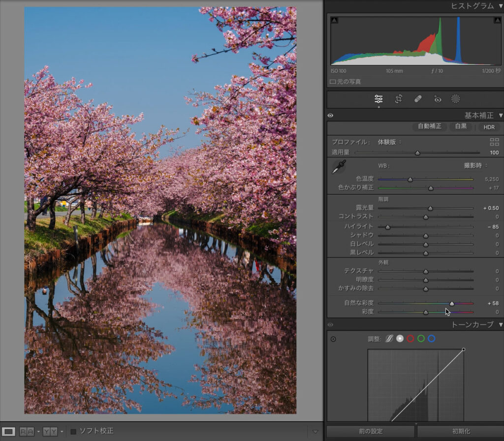The width and height of the screenshot is (504, 441).
Task: Toggle the 元の写真 checkbox under histogram
Action: click(x=333, y=82)
